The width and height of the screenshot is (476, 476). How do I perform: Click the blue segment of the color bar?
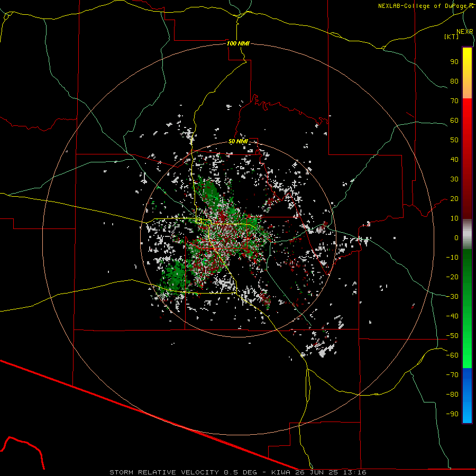(x=467, y=396)
